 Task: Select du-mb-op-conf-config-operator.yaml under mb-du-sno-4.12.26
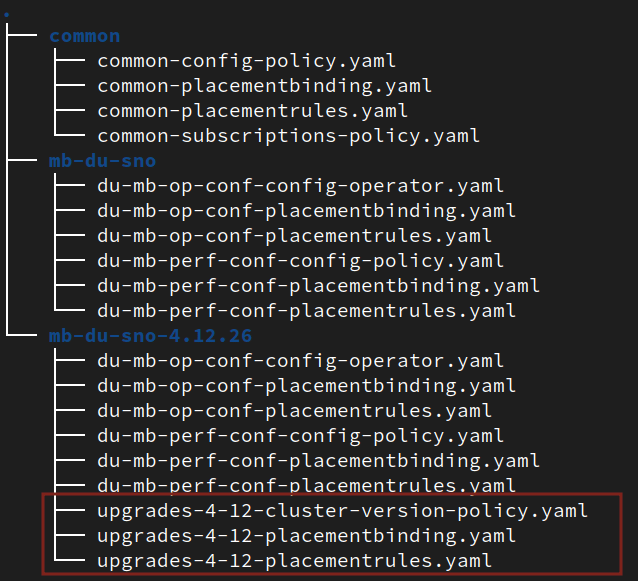301,361
